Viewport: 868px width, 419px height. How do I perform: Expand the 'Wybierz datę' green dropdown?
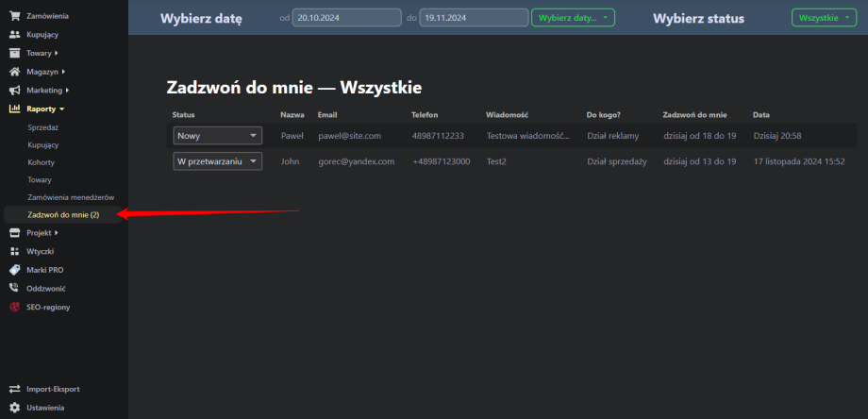coord(573,18)
